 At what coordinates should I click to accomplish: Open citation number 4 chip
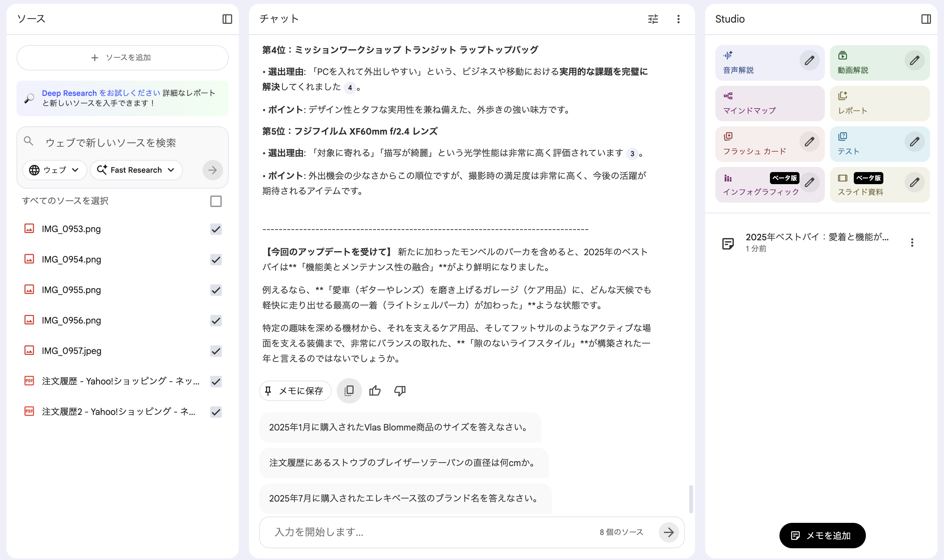[350, 88]
